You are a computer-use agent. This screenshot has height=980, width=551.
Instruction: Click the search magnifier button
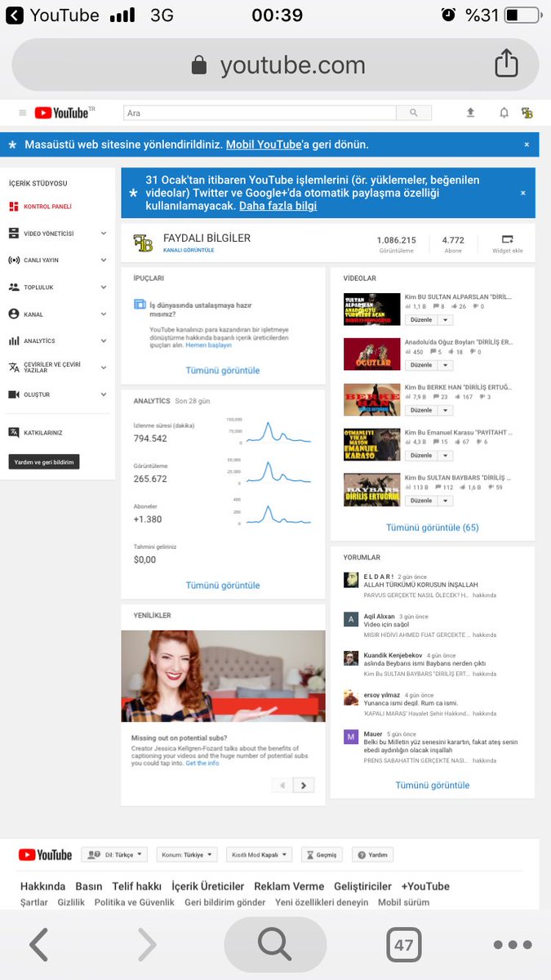(x=414, y=113)
